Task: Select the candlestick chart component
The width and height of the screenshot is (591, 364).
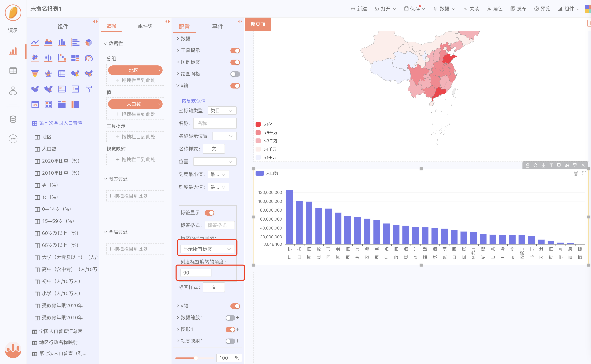Action: (x=48, y=58)
